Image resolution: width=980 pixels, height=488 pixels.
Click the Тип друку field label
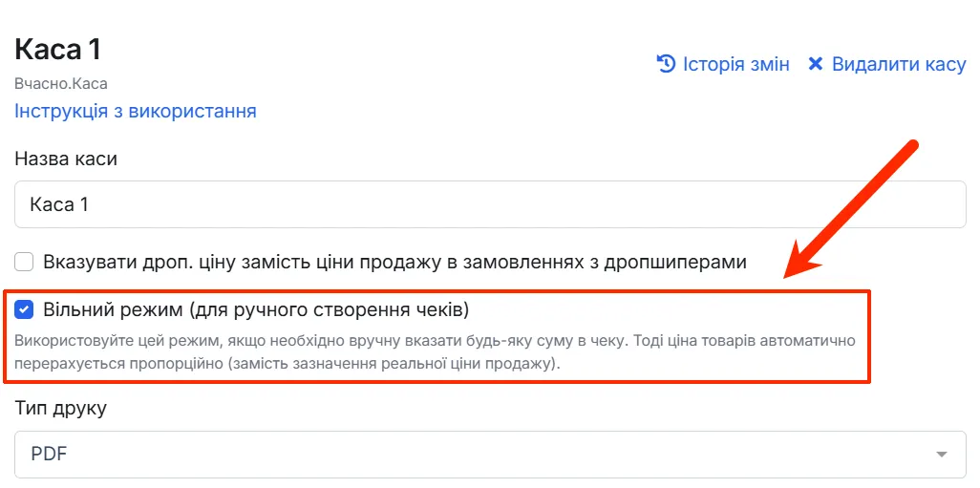[x=60, y=410]
